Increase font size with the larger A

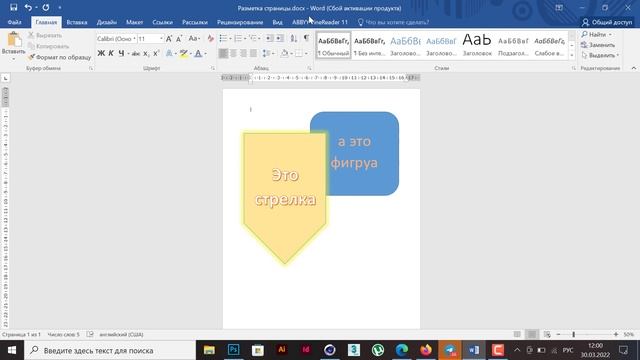169,39
